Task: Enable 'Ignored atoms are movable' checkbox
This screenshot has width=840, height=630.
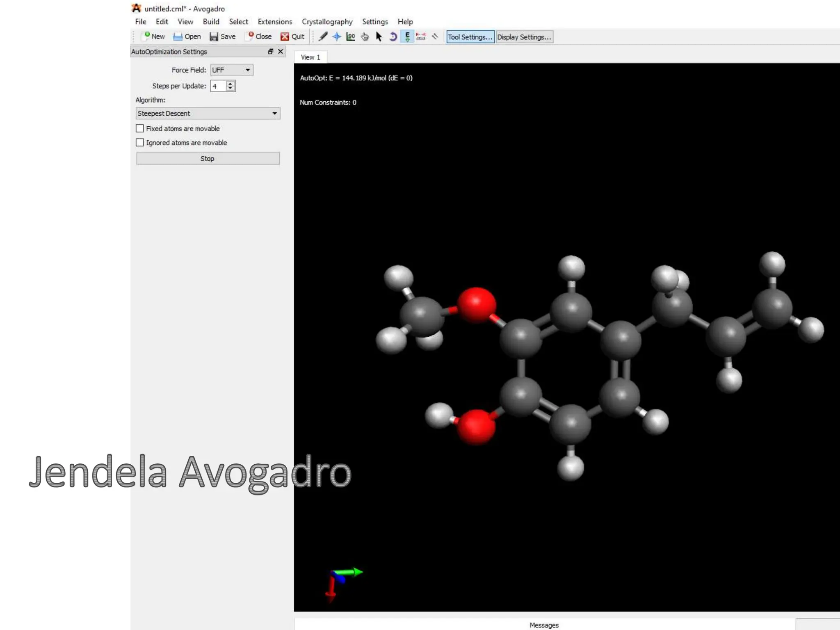Action: coord(140,143)
